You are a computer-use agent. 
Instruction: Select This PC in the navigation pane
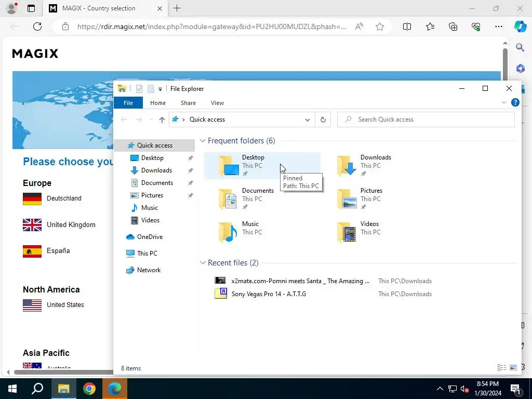147,254
